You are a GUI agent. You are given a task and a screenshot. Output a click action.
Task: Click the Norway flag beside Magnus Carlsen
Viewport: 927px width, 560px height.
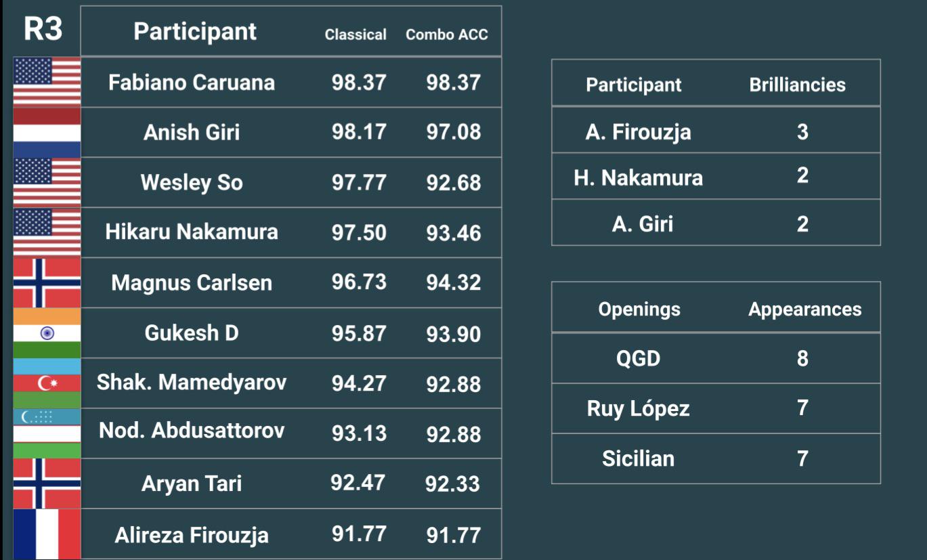pyautogui.click(x=47, y=283)
